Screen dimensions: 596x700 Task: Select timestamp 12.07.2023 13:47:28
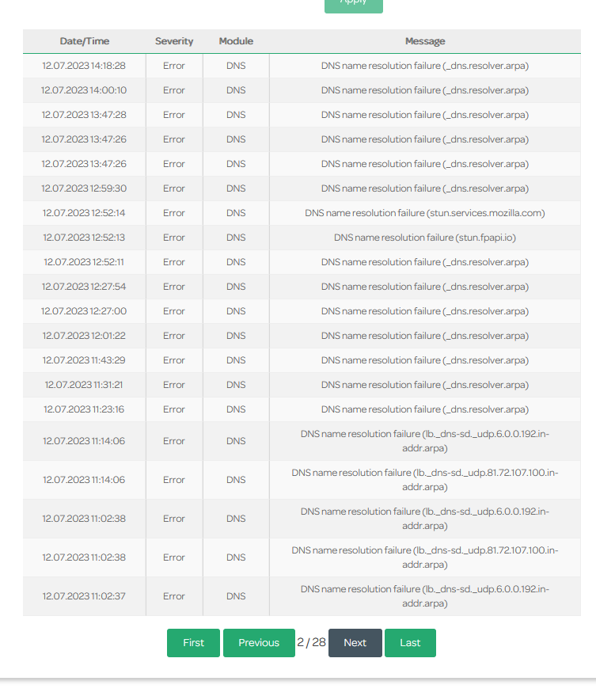click(84, 115)
